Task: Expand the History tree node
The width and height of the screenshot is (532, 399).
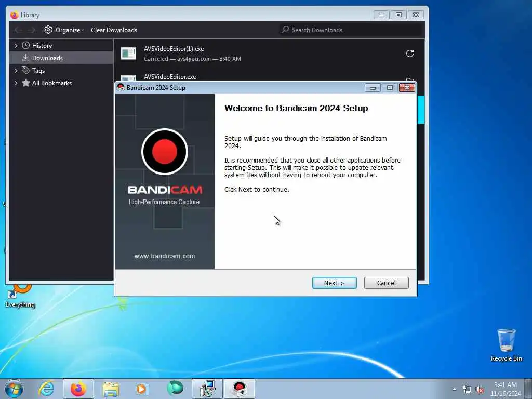Action: click(x=16, y=46)
